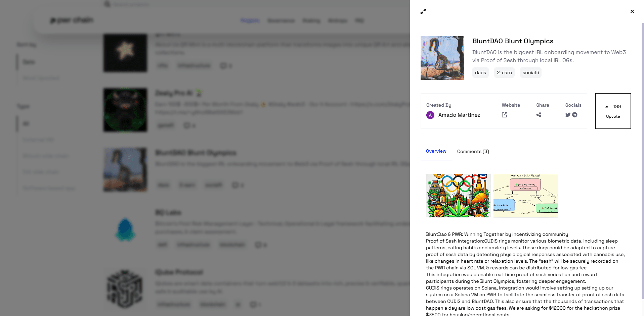644x316 pixels.
Task: Click the BluntDAO project cover image
Action: (x=442, y=58)
